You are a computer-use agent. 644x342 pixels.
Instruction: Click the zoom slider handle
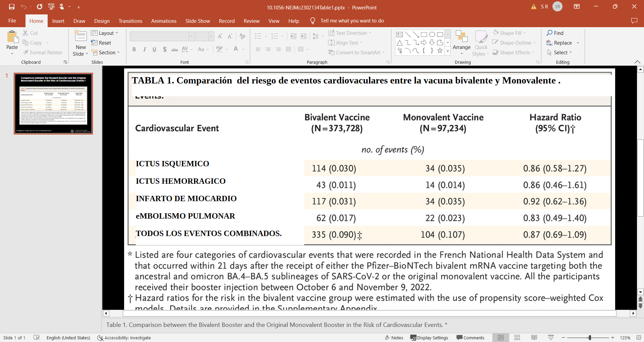pyautogui.click(x=590, y=338)
